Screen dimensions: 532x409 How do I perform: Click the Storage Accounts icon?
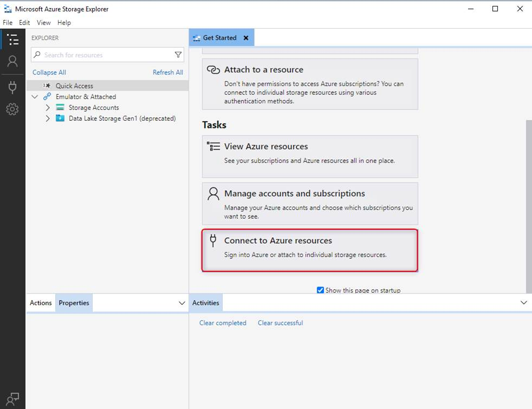[x=60, y=108]
